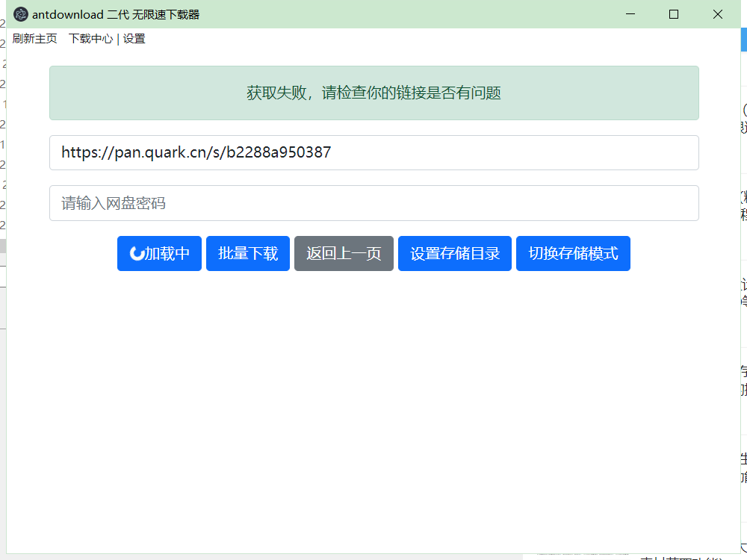
Task: Minimize the antdownload window
Action: pyautogui.click(x=630, y=14)
